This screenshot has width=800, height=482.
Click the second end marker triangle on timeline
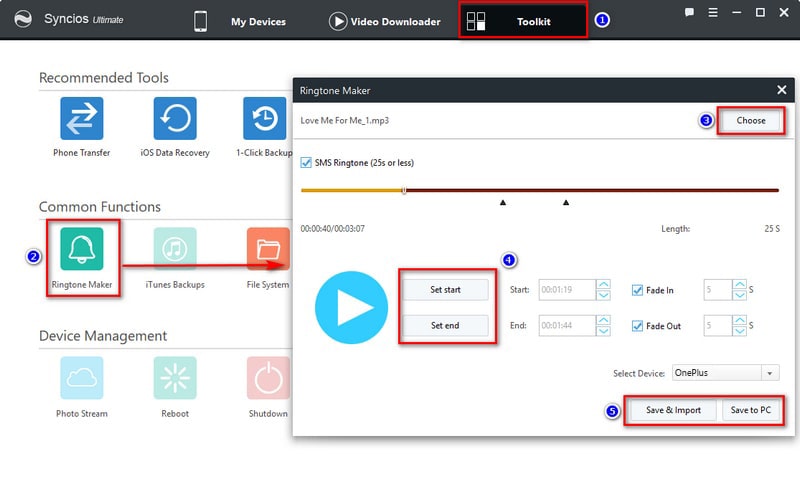tap(566, 202)
